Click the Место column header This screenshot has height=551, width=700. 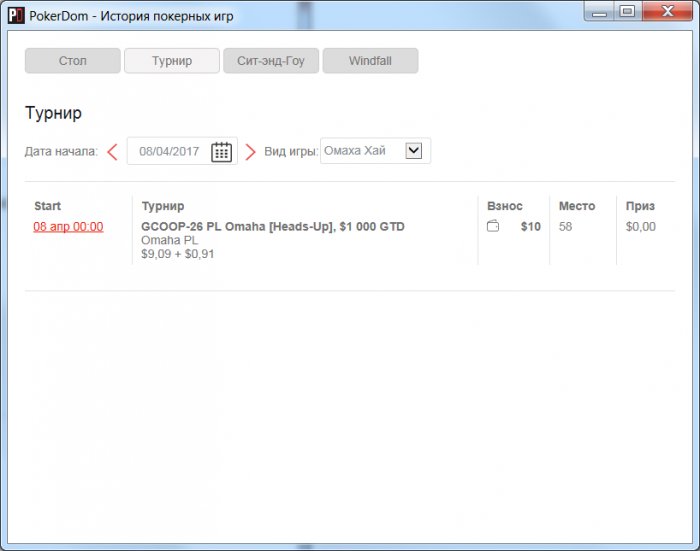pos(577,206)
